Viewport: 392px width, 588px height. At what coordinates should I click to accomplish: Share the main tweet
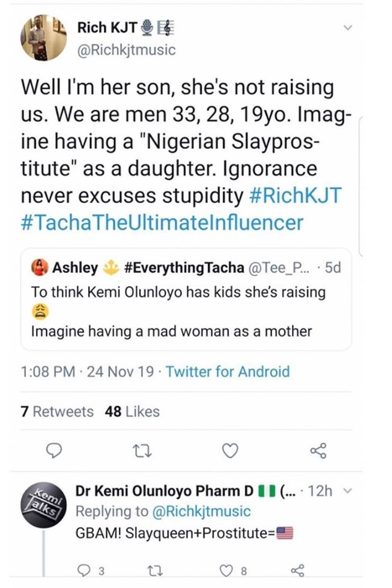(x=318, y=451)
